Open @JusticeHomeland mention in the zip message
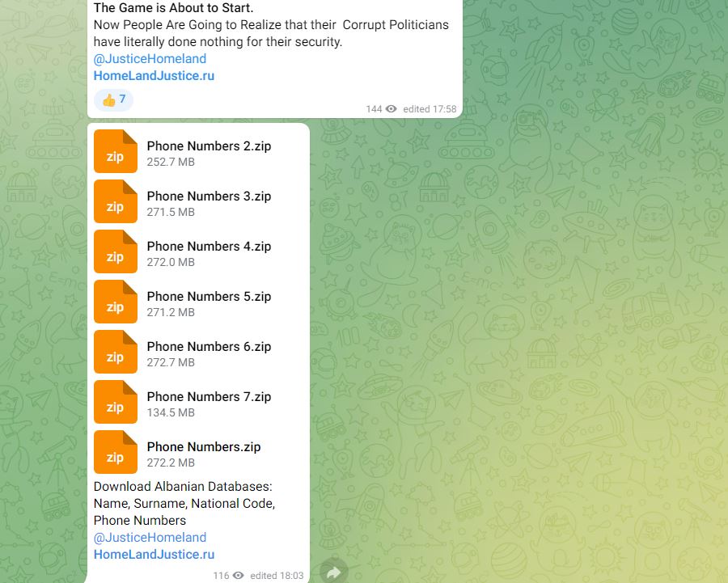The height and width of the screenshot is (583, 728). click(150, 538)
